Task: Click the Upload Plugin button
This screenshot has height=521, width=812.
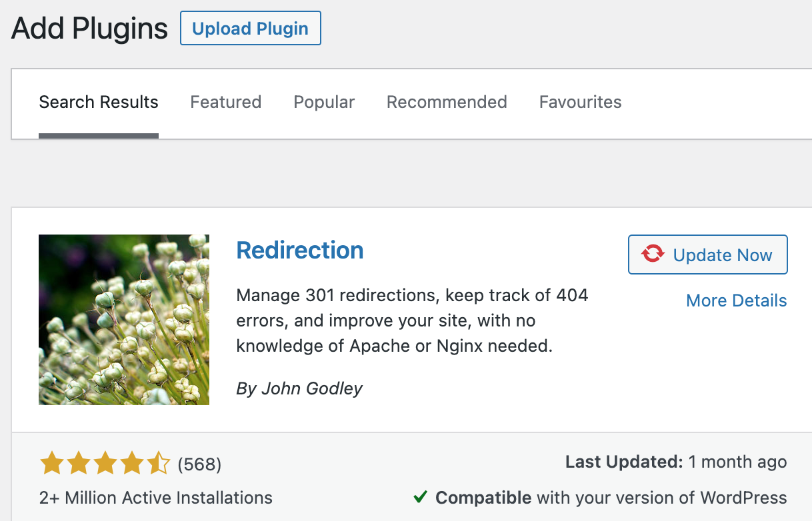Action: [x=251, y=29]
